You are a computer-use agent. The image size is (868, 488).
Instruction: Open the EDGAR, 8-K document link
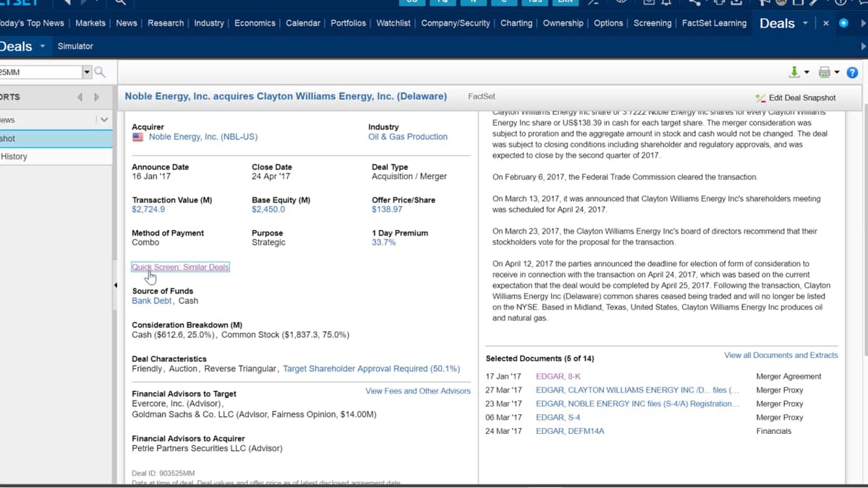coord(558,377)
